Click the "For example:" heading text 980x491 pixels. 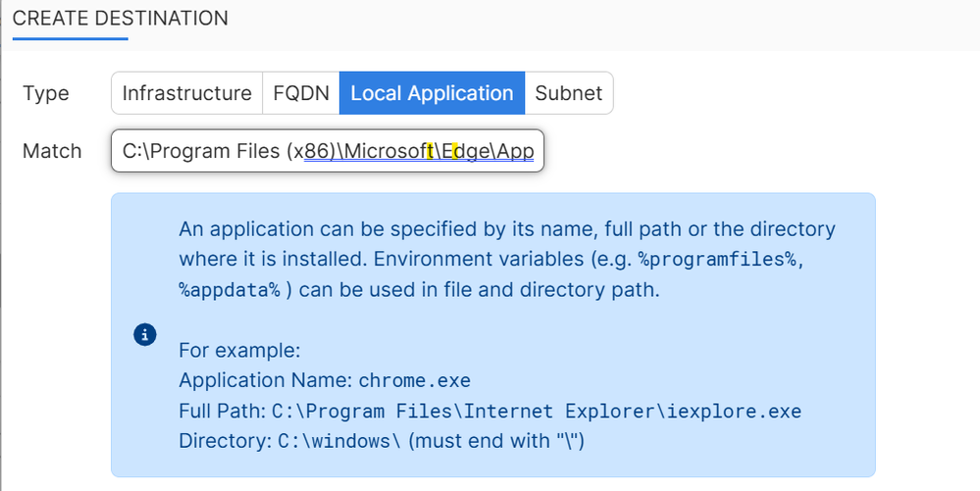point(238,350)
